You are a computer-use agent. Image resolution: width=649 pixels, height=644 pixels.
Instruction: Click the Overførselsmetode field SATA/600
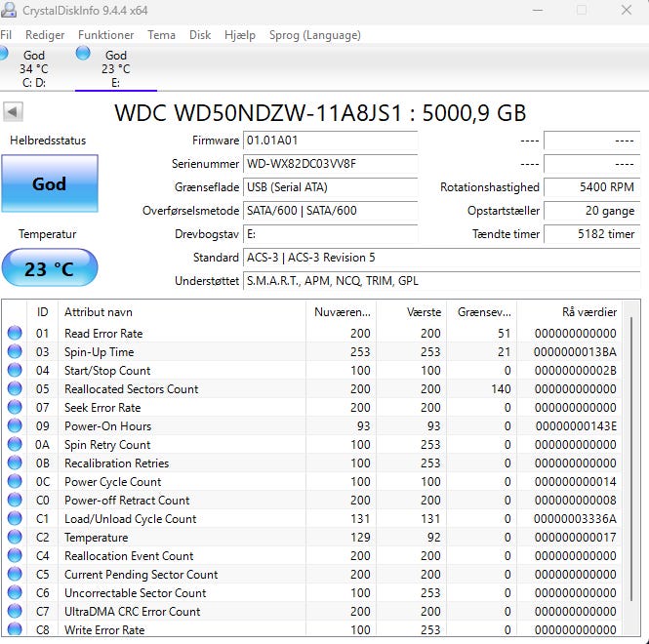pyautogui.click(x=330, y=211)
